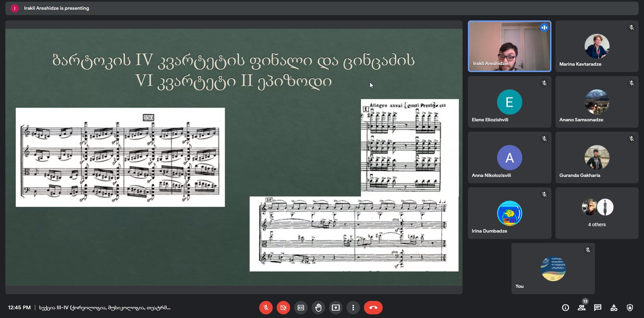Select Irakli Areshidze's video tile
This screenshot has width=644, height=318.
tap(509, 46)
